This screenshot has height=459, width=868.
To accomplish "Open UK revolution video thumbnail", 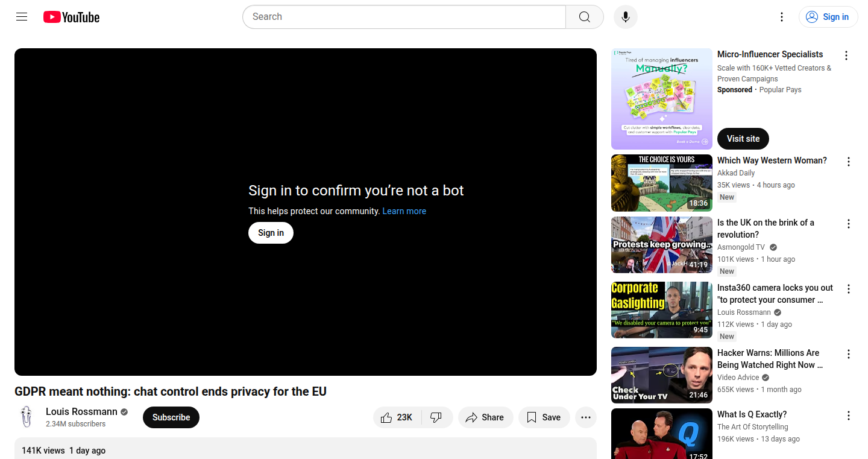I will (x=662, y=245).
